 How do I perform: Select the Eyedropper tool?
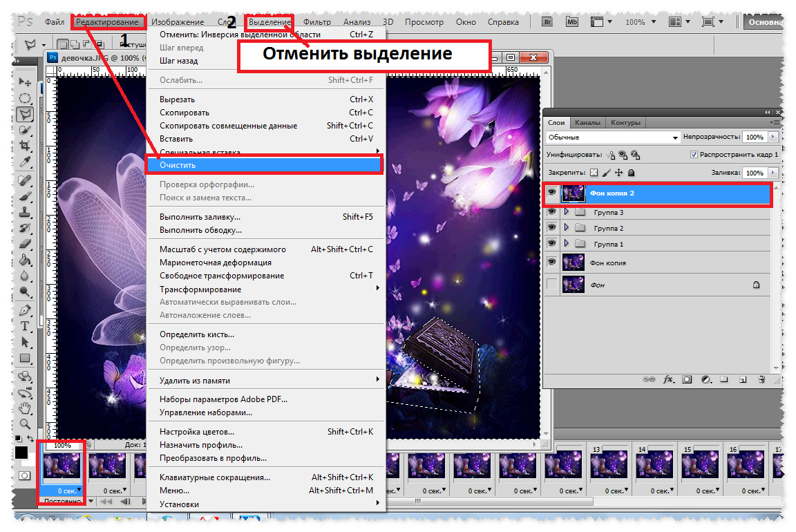[24, 162]
